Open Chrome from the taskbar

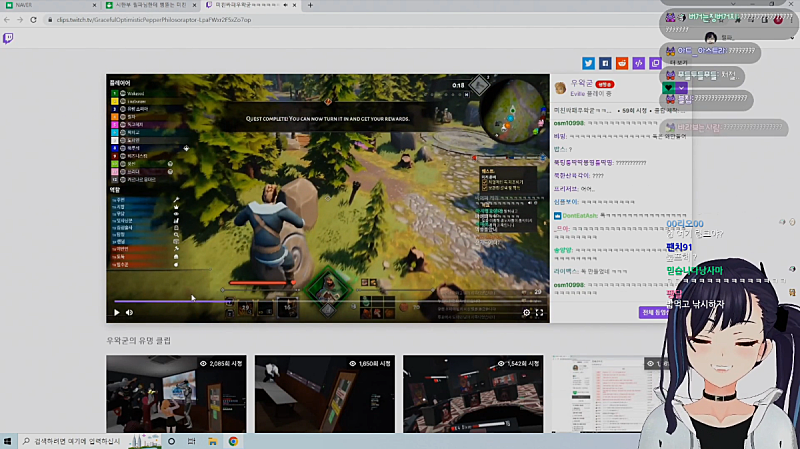click(x=233, y=441)
